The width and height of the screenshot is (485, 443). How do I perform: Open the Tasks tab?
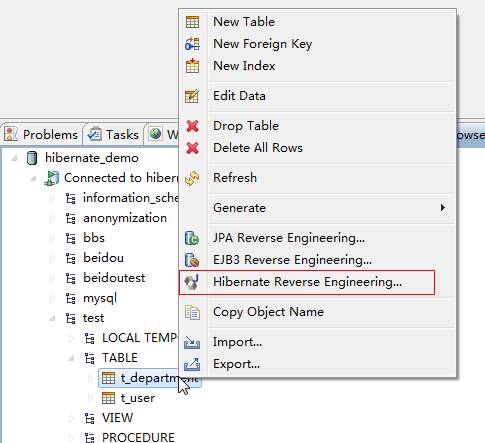(x=113, y=135)
